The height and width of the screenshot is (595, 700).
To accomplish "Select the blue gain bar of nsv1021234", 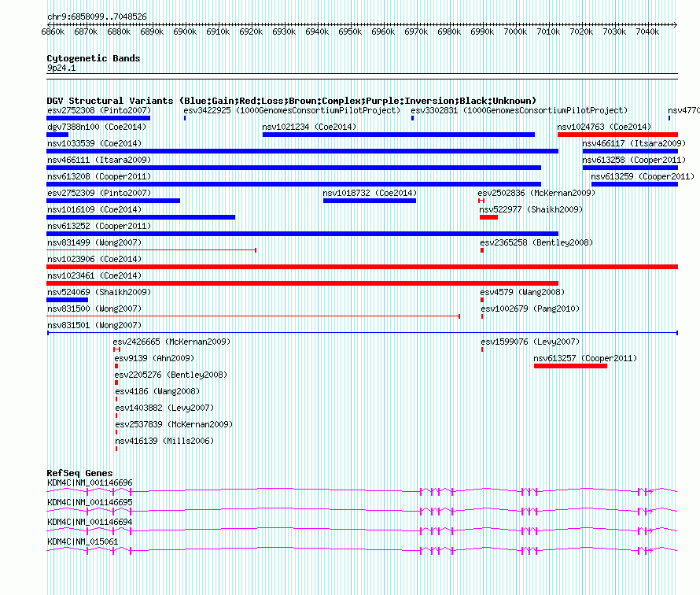I will [399, 135].
